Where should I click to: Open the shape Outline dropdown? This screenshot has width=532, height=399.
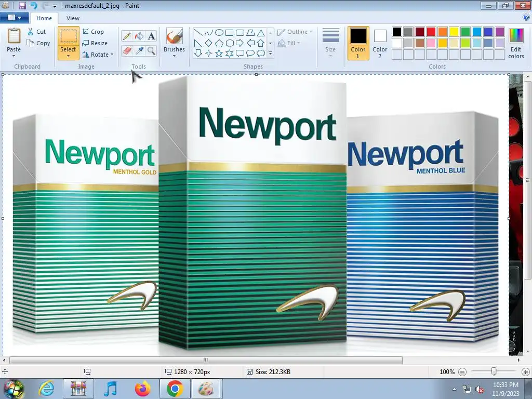point(295,32)
